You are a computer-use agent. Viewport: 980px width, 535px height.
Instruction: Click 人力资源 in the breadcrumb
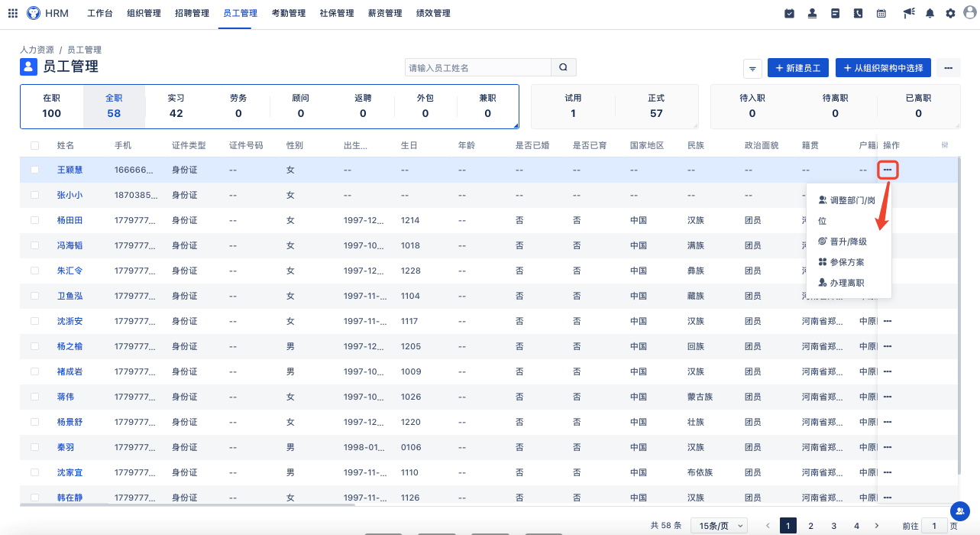[x=37, y=50]
